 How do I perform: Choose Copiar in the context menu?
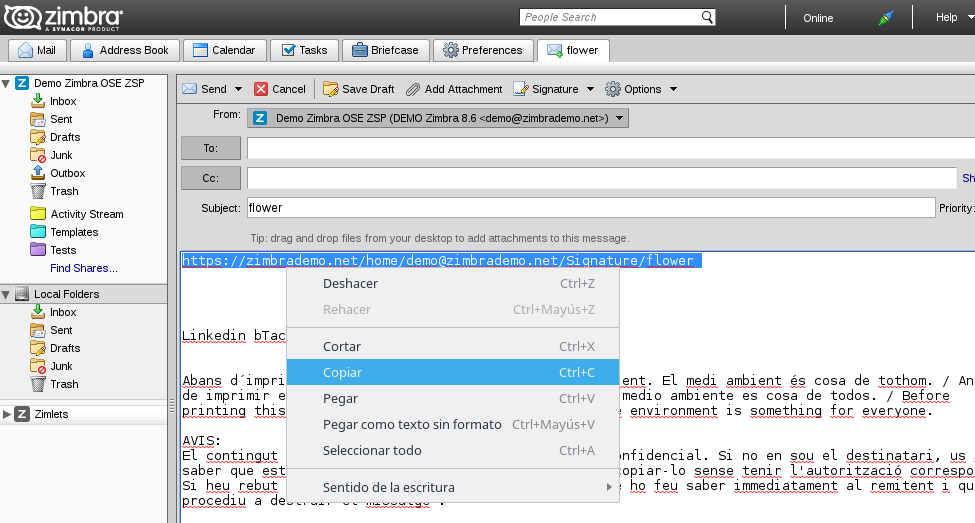[x=453, y=373]
